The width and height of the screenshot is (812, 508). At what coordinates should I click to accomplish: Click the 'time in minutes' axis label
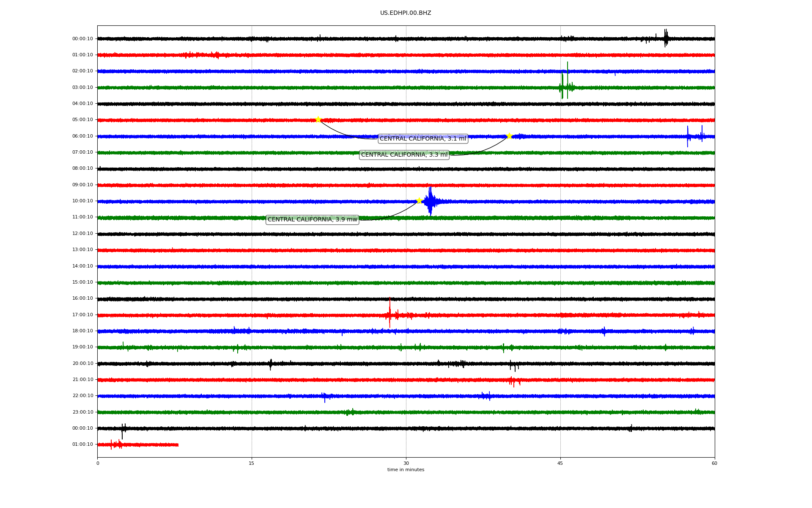coord(405,469)
